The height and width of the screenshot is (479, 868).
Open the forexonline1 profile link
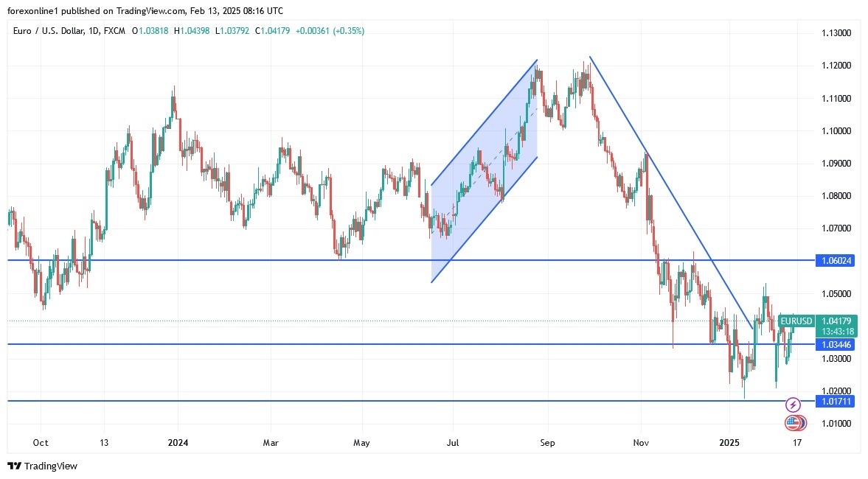click(x=31, y=11)
